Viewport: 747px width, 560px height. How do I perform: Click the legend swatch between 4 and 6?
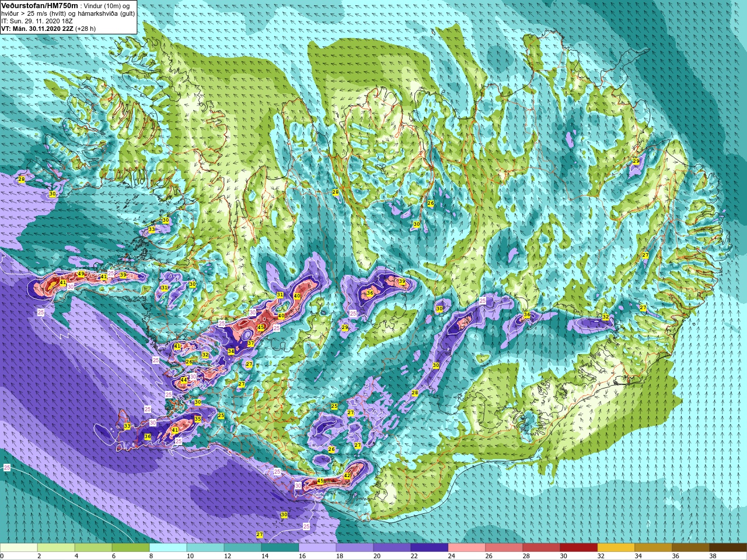pos(93,548)
